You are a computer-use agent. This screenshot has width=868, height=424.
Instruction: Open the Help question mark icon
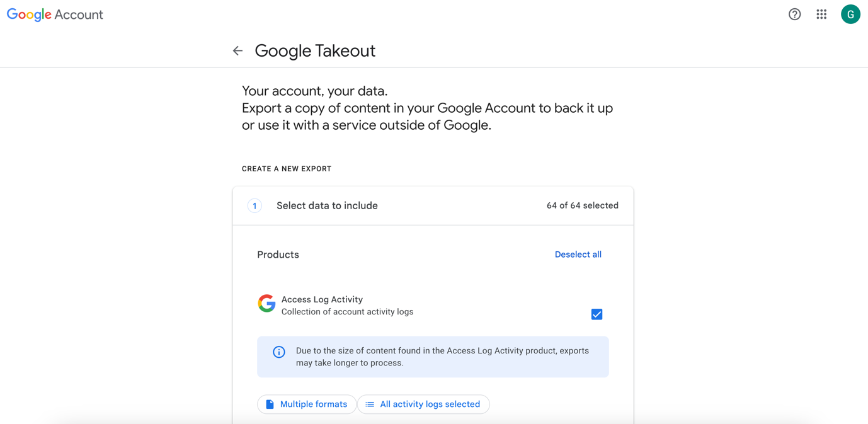pyautogui.click(x=794, y=14)
